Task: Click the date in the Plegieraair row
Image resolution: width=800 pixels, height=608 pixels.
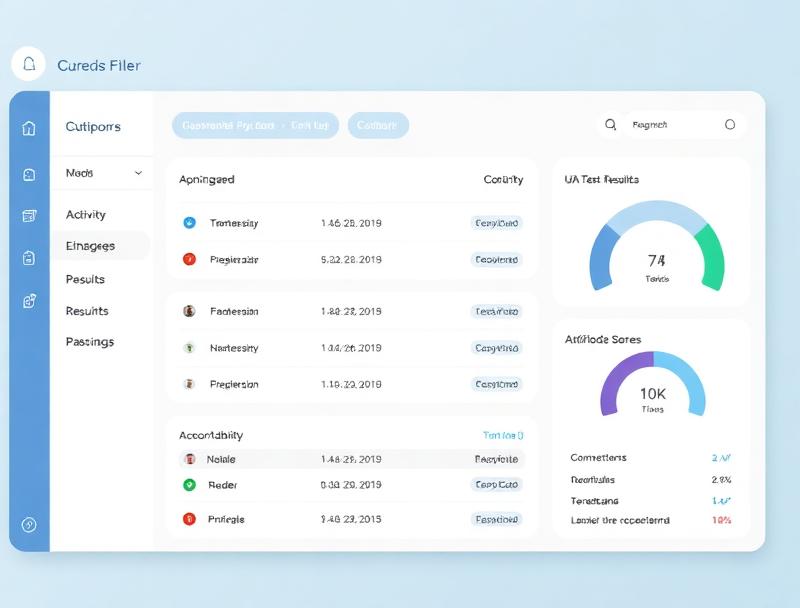Action: coord(351,260)
